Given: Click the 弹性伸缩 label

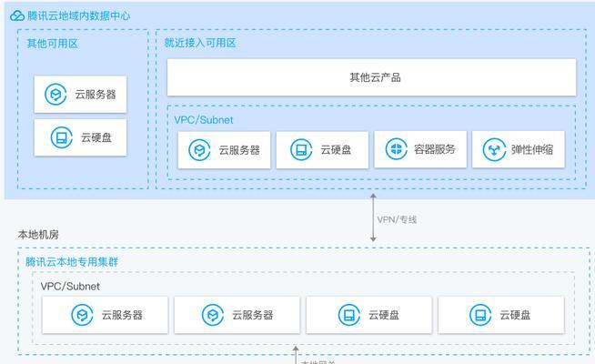Looking at the screenshot, I should click(x=532, y=149).
